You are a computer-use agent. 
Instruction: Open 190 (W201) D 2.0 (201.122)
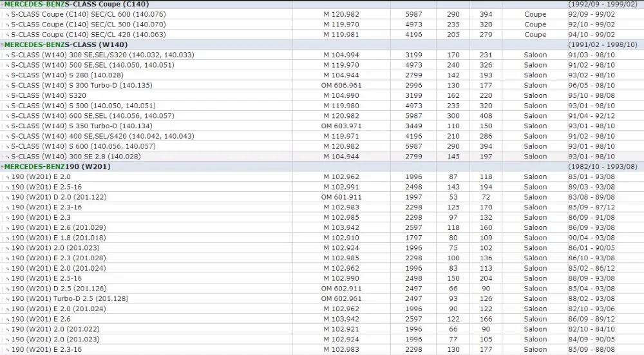(x=59, y=197)
